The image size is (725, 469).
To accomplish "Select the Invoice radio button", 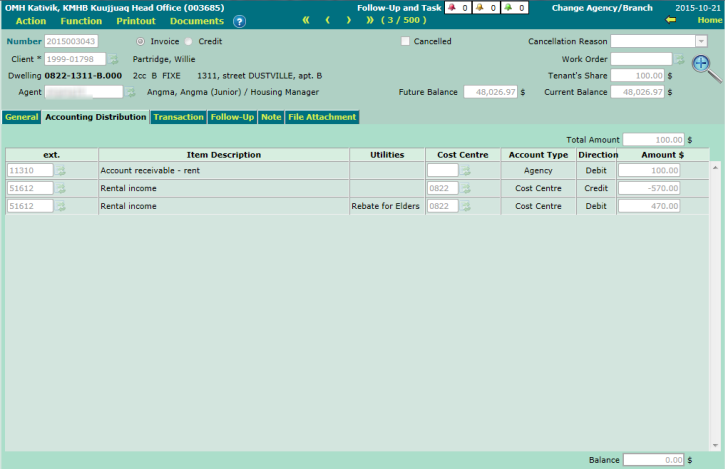I will (140, 42).
